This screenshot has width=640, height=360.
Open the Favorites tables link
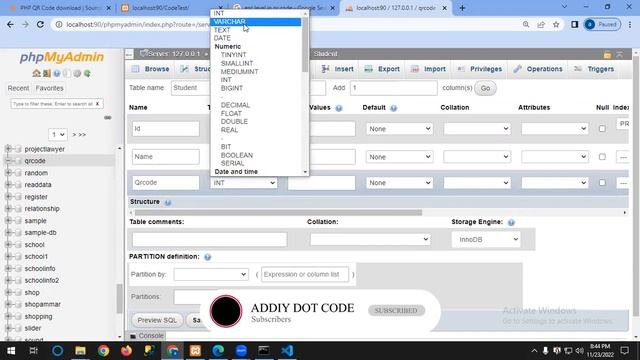point(49,88)
